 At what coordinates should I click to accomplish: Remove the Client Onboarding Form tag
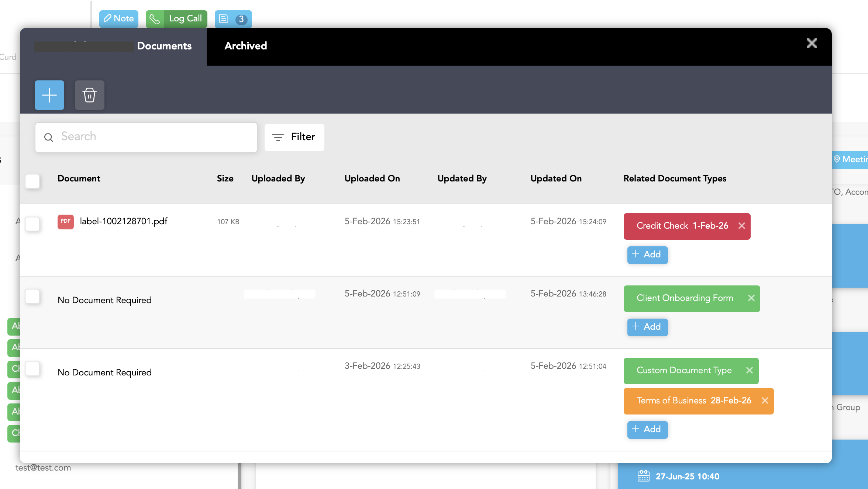(751, 298)
